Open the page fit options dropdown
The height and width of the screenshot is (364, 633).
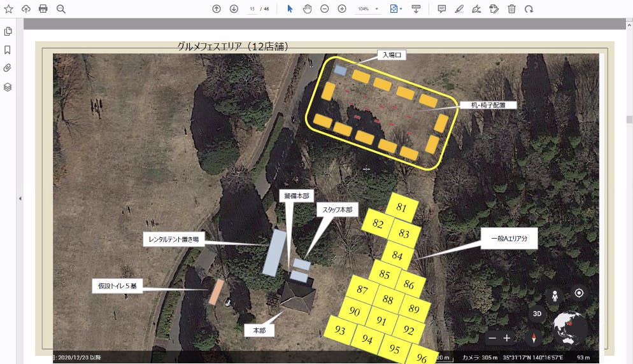(401, 9)
